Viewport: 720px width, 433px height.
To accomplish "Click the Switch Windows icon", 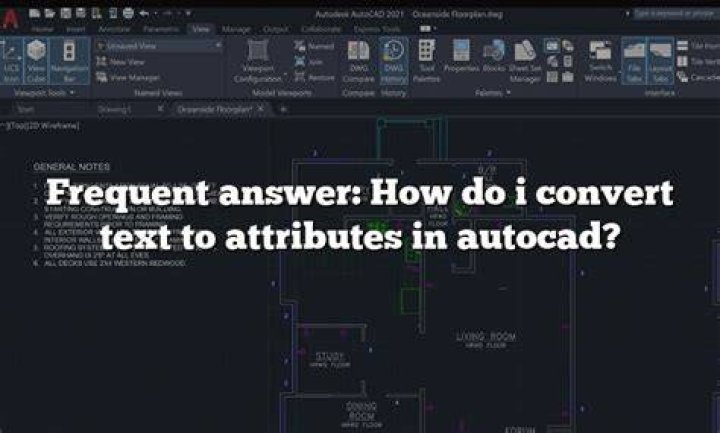I will 600,62.
